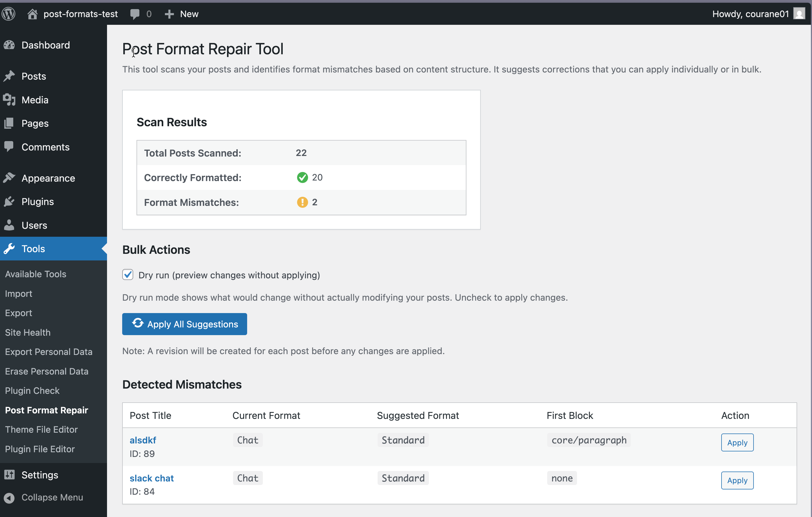
Task: Open the Posts menu in the sidebar
Action: [x=34, y=76]
